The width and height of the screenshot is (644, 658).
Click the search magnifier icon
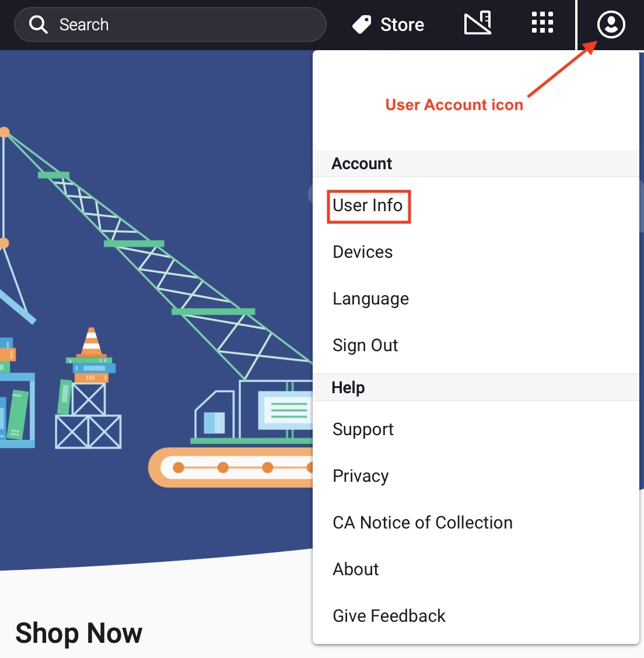click(38, 24)
